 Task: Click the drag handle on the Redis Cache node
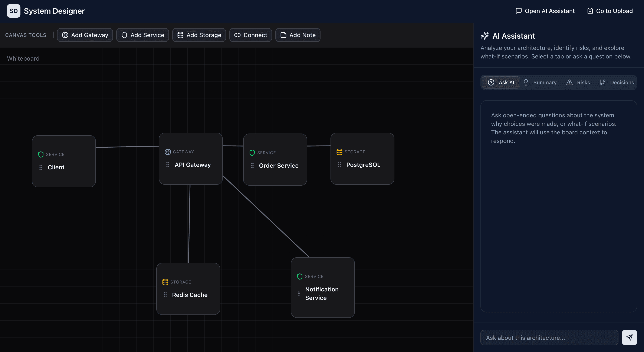click(x=165, y=295)
